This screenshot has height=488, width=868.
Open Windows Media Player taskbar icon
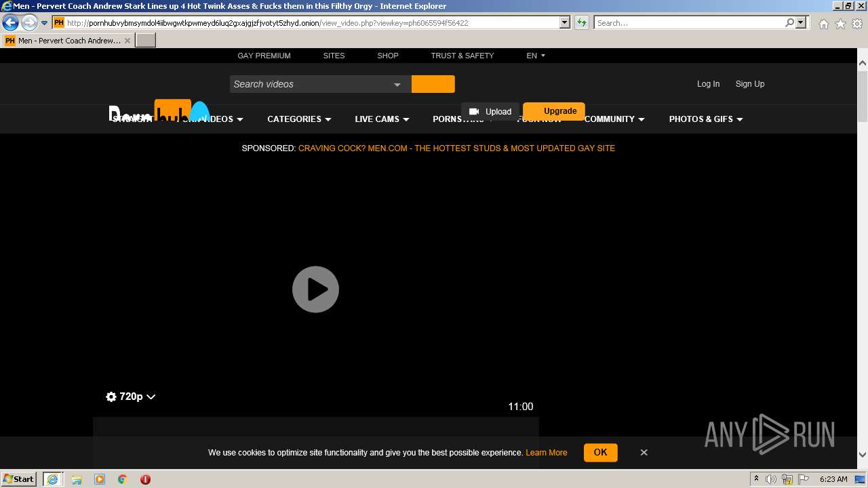click(100, 479)
